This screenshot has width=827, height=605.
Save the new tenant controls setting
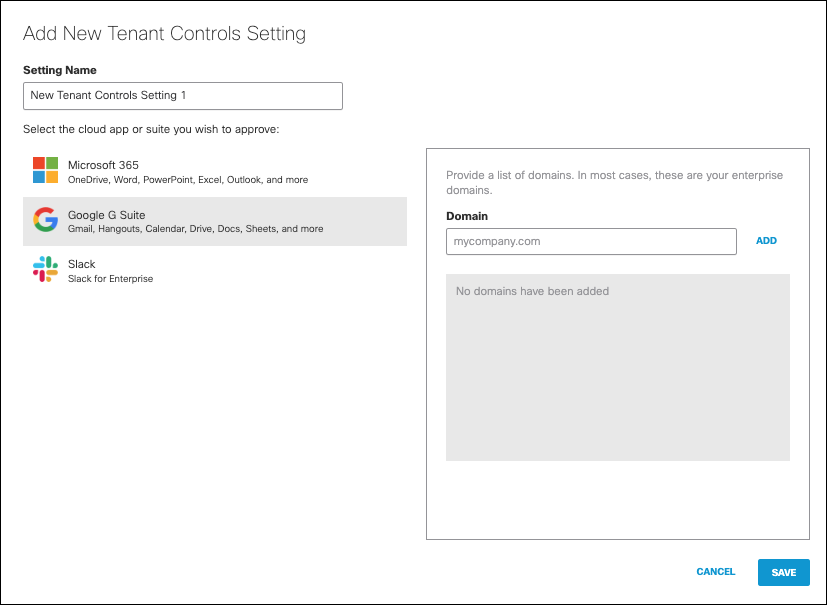tap(784, 572)
